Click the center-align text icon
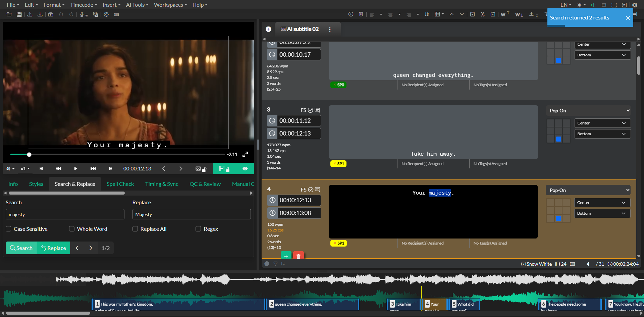The height and width of the screenshot is (317, 644). (x=390, y=14)
